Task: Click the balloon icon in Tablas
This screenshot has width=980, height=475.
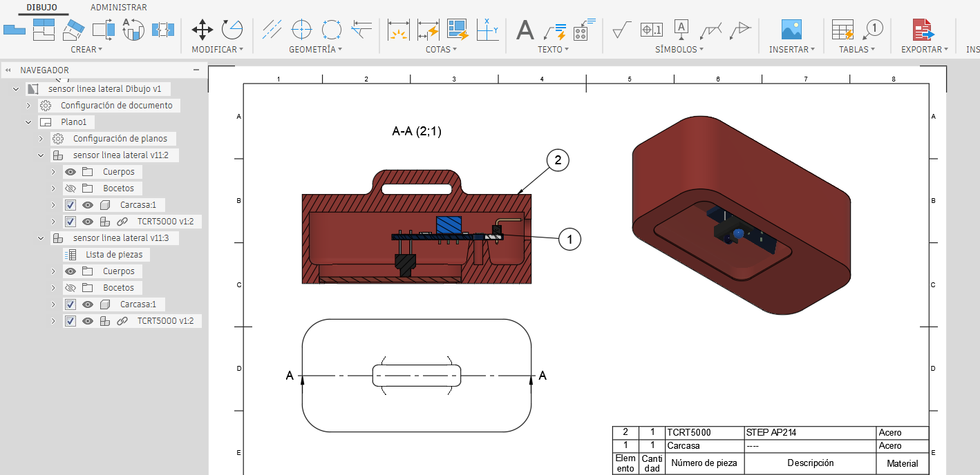Action: click(873, 28)
